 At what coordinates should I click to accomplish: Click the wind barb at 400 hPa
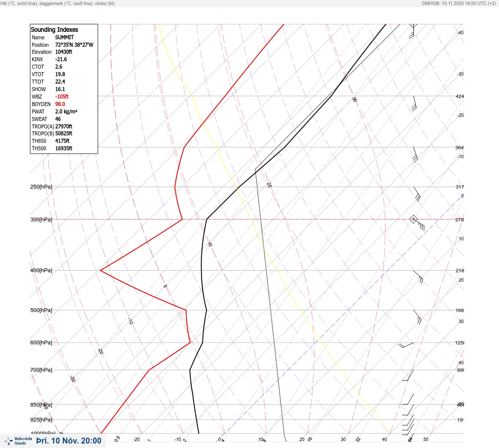coord(418,277)
